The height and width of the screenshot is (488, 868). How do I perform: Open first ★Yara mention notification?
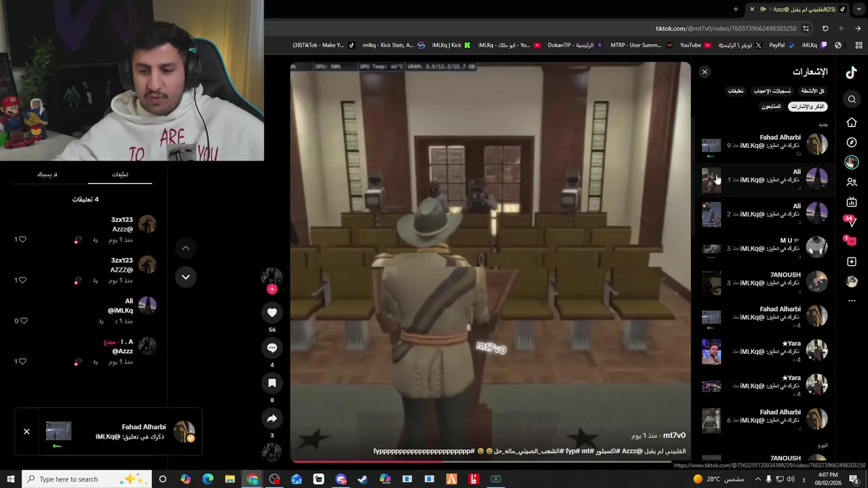pyautogui.click(x=765, y=350)
